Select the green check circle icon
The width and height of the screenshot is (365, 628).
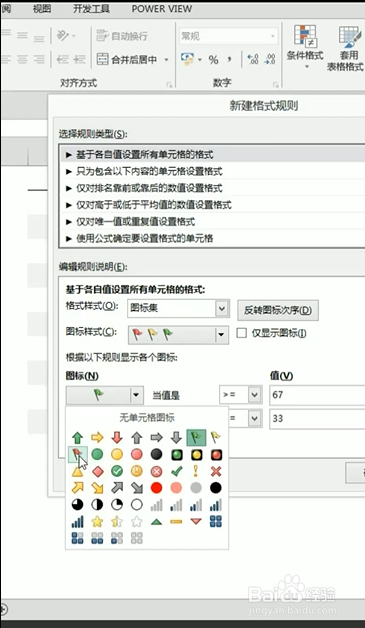click(x=117, y=471)
